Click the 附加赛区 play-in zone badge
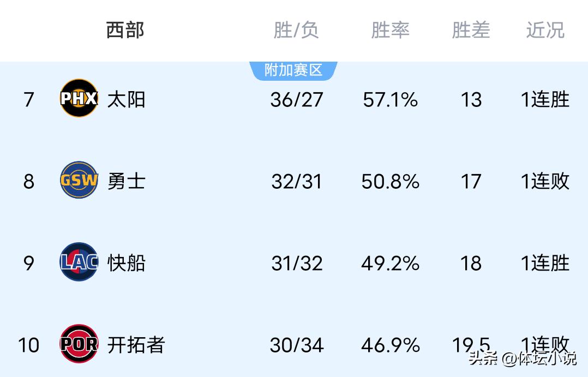The image size is (588, 377). 293,70
